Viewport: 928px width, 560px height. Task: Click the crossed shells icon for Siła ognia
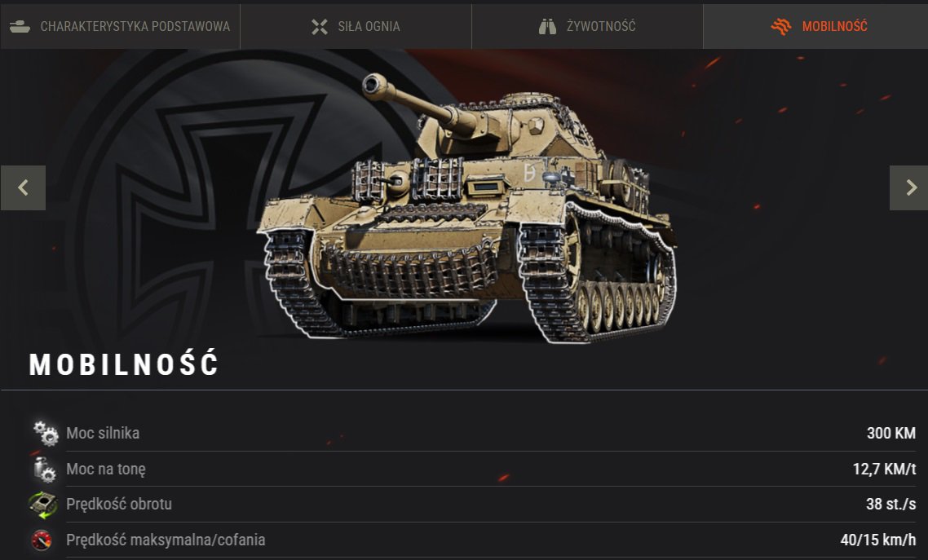320,27
